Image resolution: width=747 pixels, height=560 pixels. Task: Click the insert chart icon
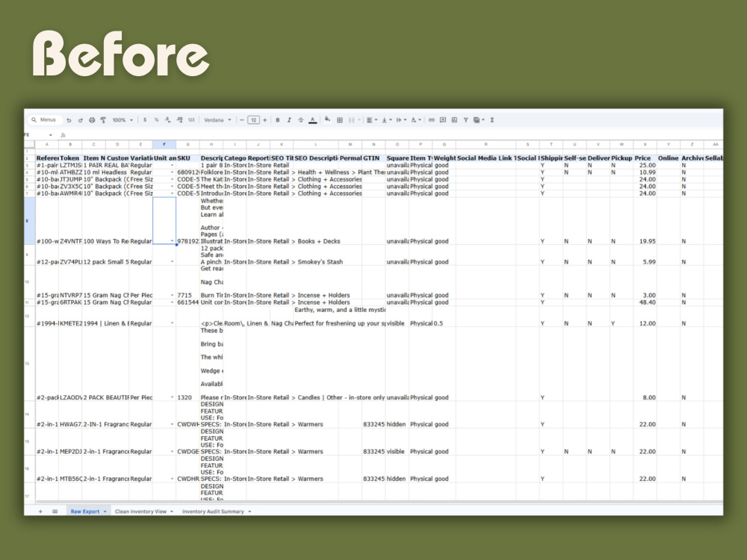454,120
